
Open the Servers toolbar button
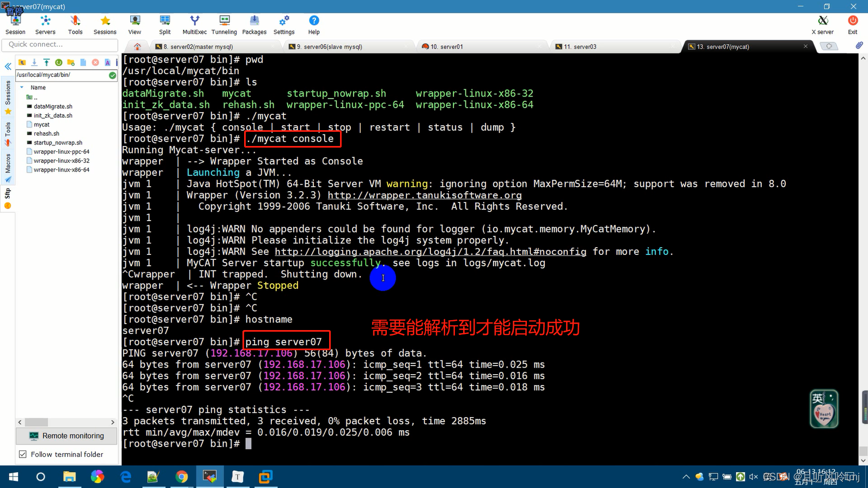45,25
